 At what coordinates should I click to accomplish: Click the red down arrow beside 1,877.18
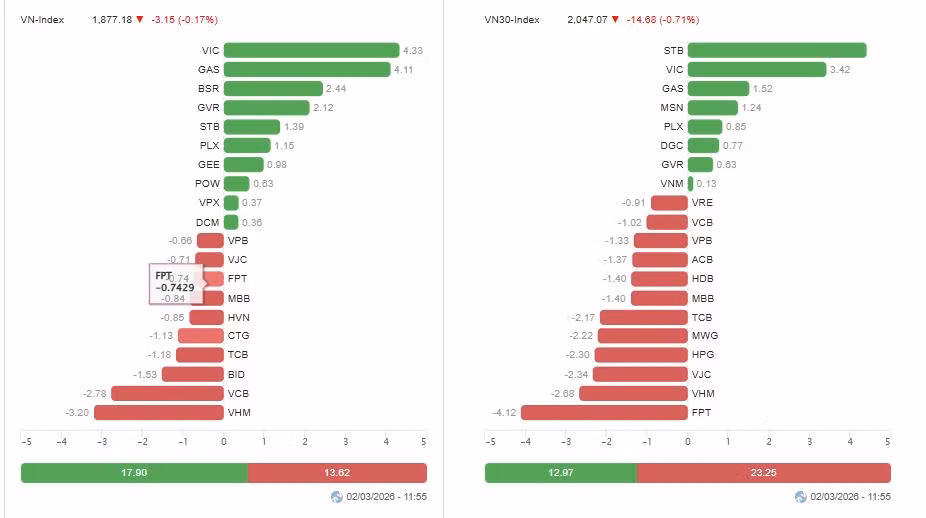[x=140, y=19]
